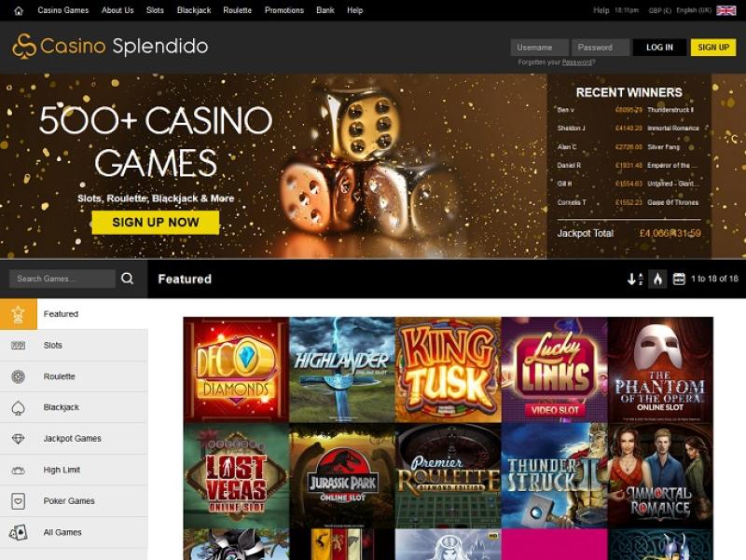Click the Forgotten your Password link

point(557,62)
